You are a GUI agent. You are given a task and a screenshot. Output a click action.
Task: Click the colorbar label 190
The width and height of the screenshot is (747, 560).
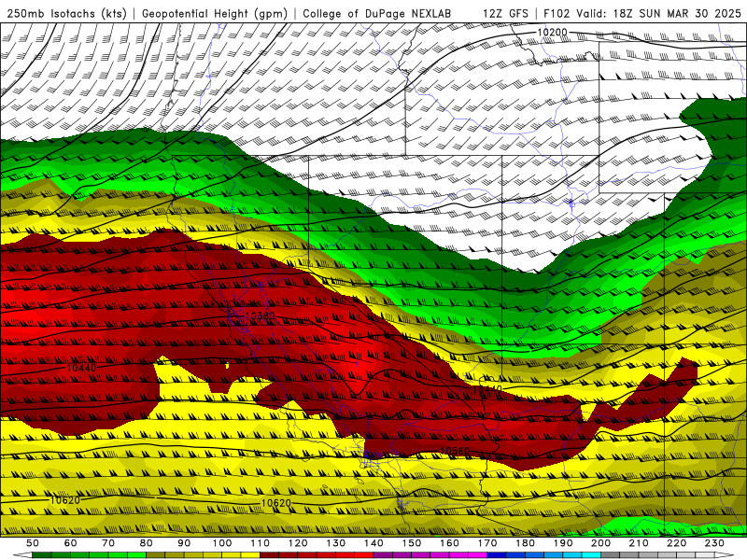(x=563, y=543)
